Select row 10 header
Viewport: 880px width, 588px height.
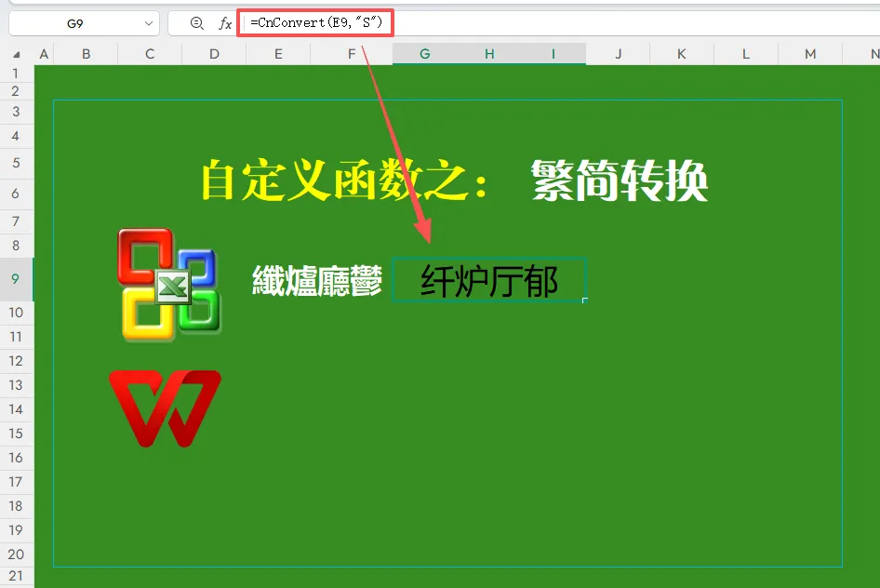point(16,313)
